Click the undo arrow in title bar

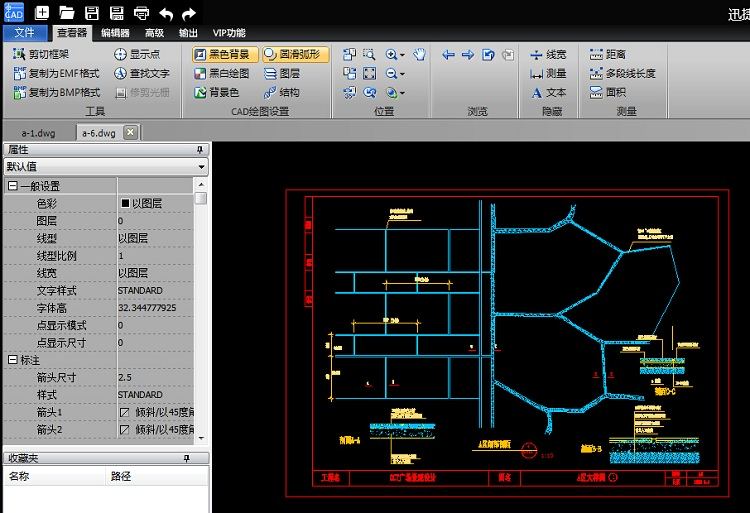pyautogui.click(x=166, y=13)
